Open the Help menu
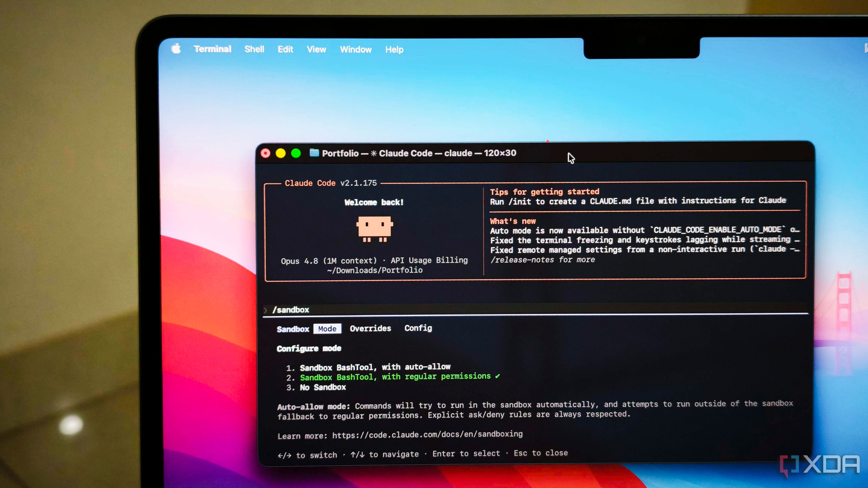 click(x=395, y=50)
